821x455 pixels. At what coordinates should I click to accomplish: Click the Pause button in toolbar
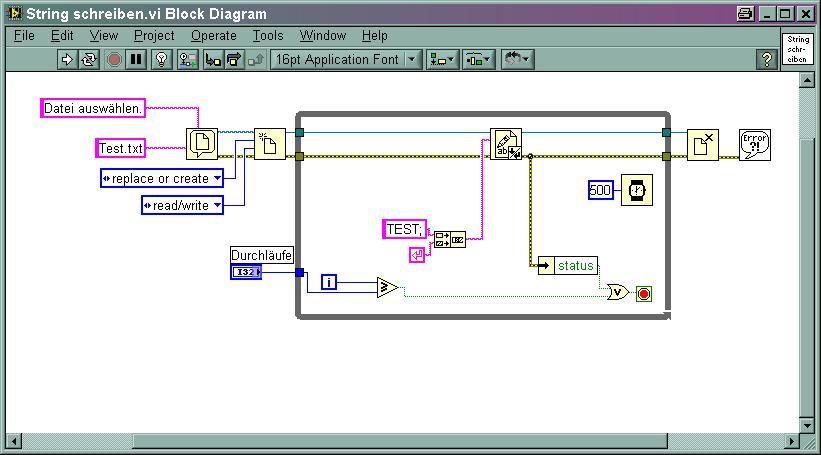coord(136,60)
